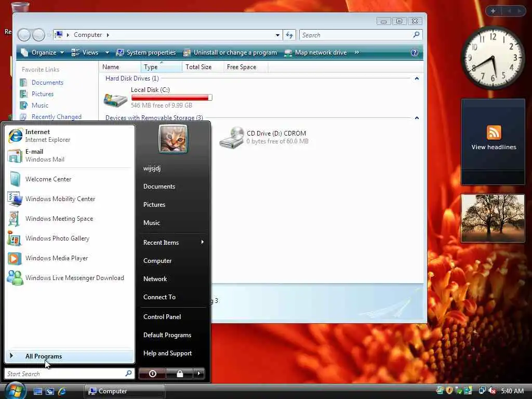Click Explorer help question mark icon

pyautogui.click(x=414, y=52)
